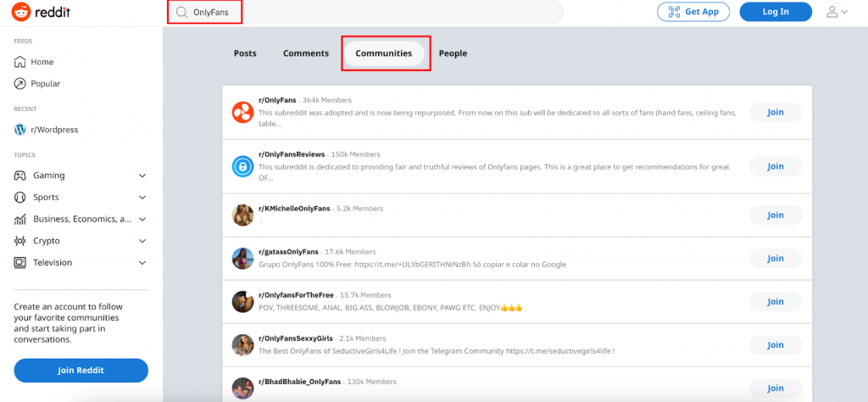Viewport: 868px width, 402px height.
Task: Click the Reddit logo
Action: (x=41, y=12)
